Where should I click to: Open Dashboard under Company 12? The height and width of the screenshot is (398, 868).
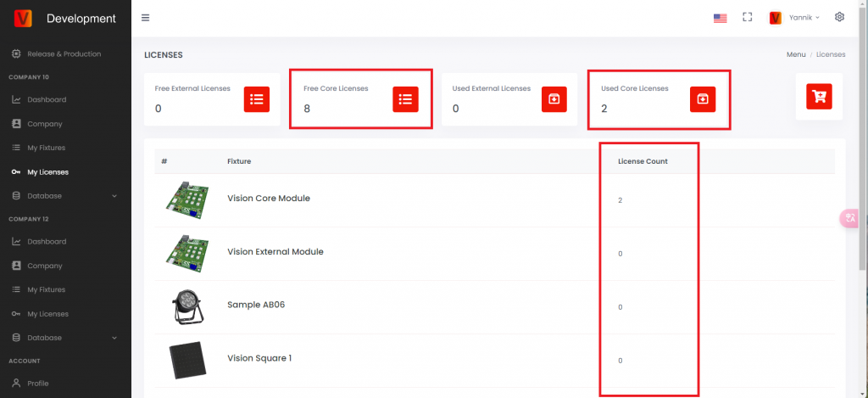click(x=46, y=242)
